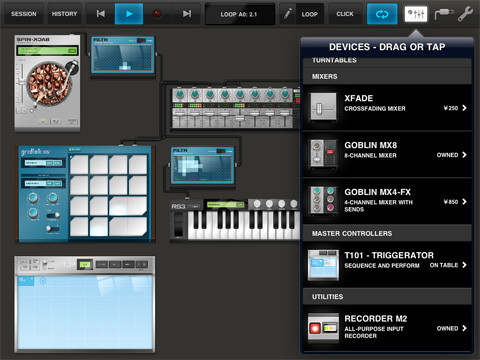Image resolution: width=480 pixels, height=360 pixels.
Task: Turn the first knob on RS3 keyboard
Action: 257,204
